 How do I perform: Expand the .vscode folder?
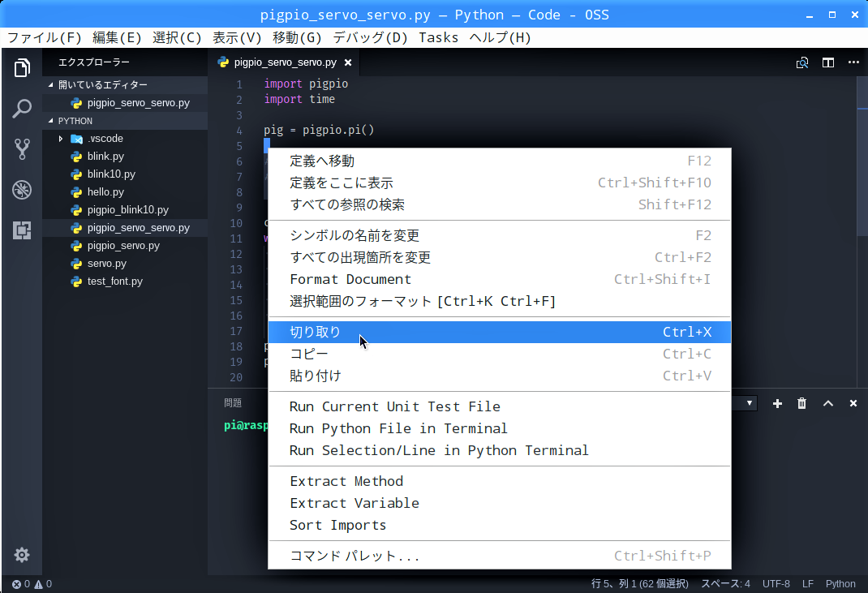click(x=125, y=139)
